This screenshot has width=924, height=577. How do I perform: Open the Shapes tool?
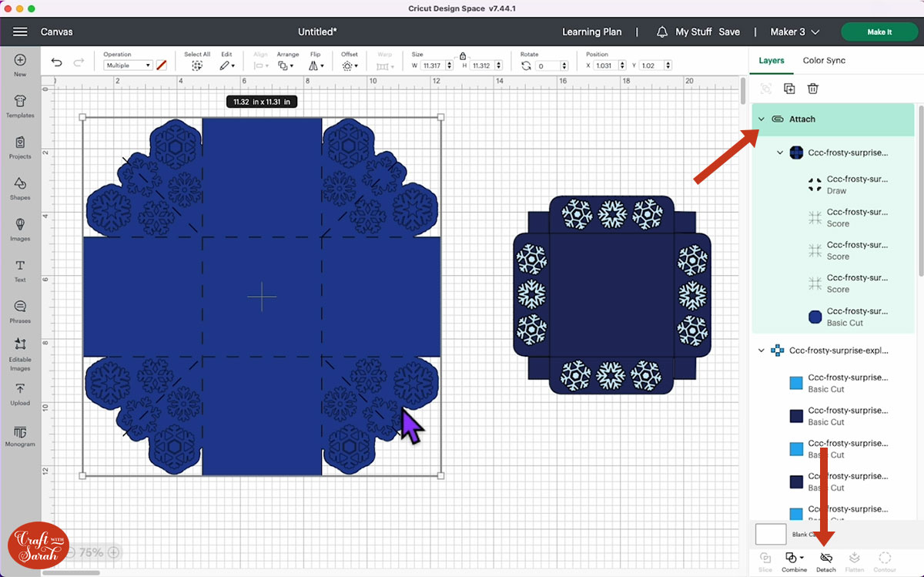coord(20,188)
